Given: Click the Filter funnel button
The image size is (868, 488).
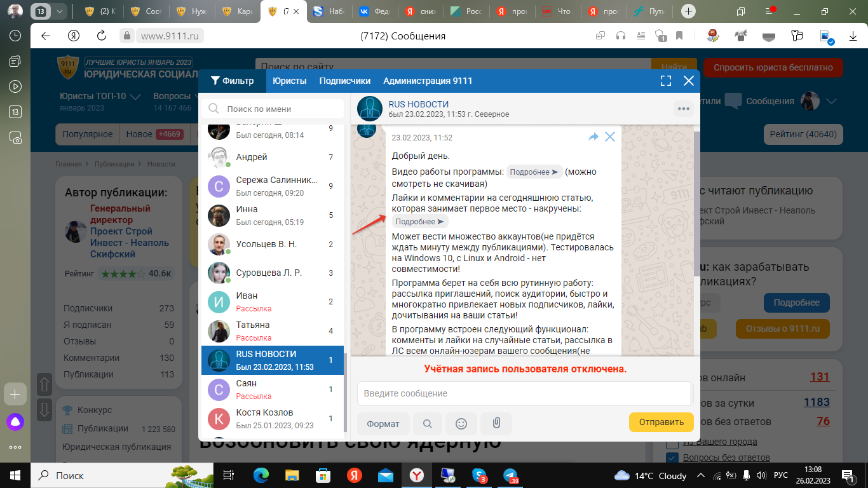Looking at the screenshot, I should (232, 81).
